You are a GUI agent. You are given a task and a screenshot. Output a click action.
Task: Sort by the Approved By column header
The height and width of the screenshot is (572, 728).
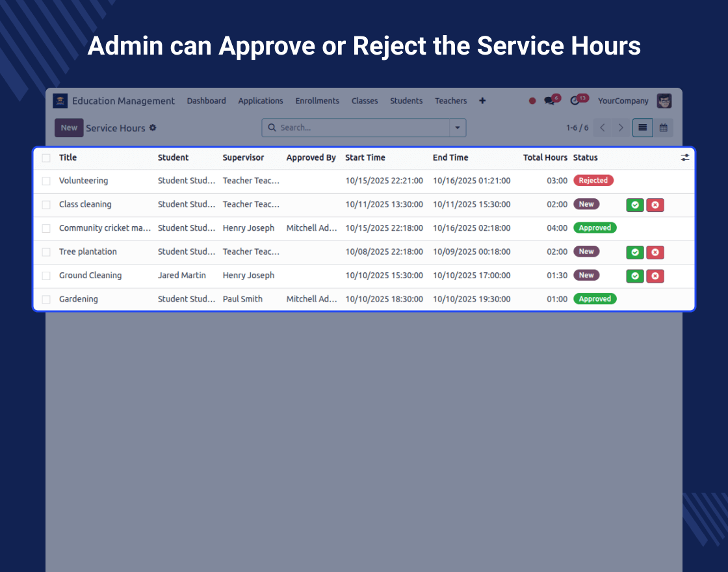pyautogui.click(x=311, y=157)
